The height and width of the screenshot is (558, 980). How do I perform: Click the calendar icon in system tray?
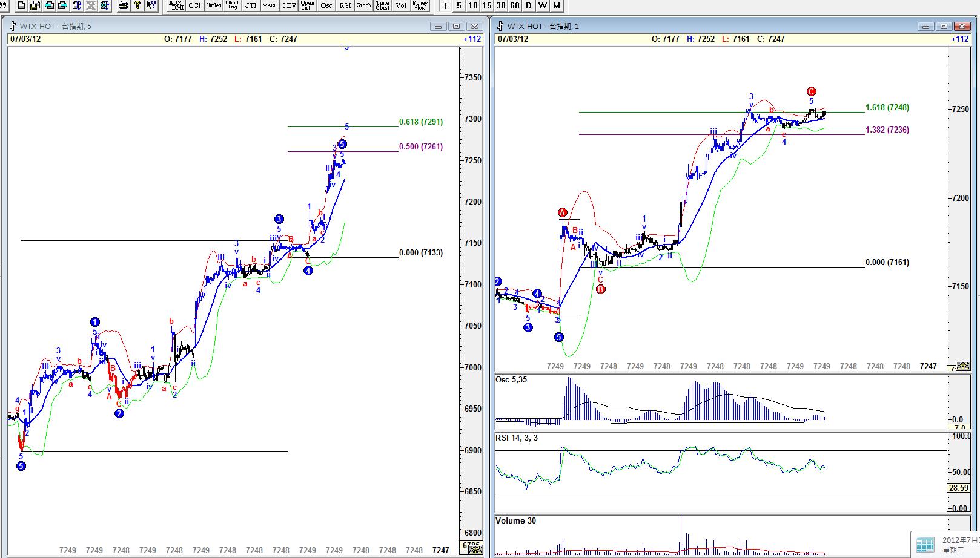pyautogui.click(x=924, y=544)
